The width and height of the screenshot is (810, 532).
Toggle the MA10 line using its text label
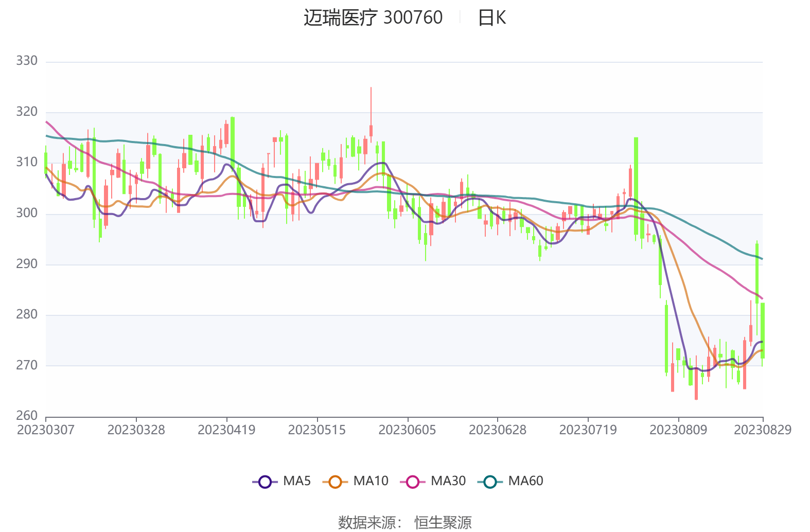point(371,481)
